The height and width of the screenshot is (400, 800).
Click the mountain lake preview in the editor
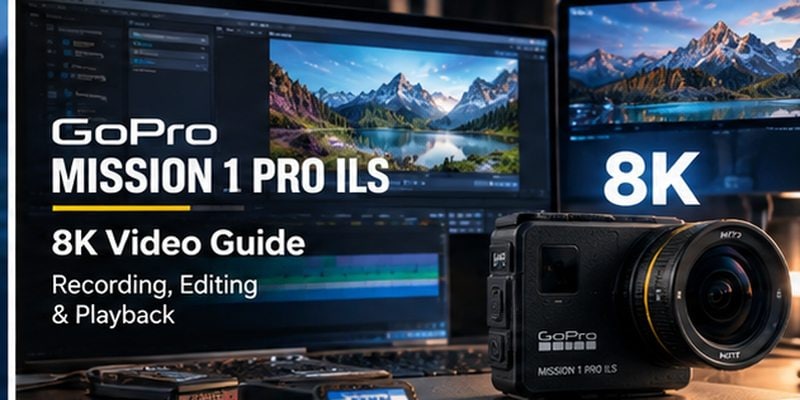(x=393, y=105)
